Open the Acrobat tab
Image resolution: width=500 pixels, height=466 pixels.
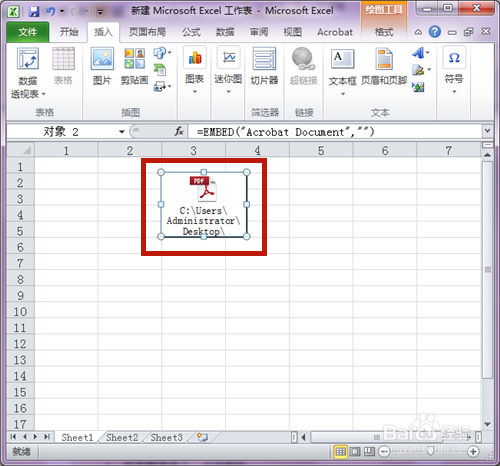[x=335, y=32]
